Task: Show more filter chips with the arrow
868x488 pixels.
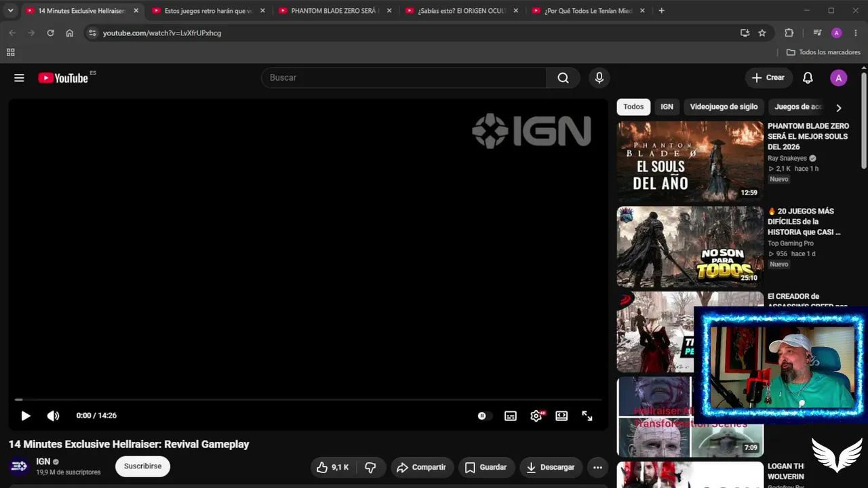Action: coord(839,108)
